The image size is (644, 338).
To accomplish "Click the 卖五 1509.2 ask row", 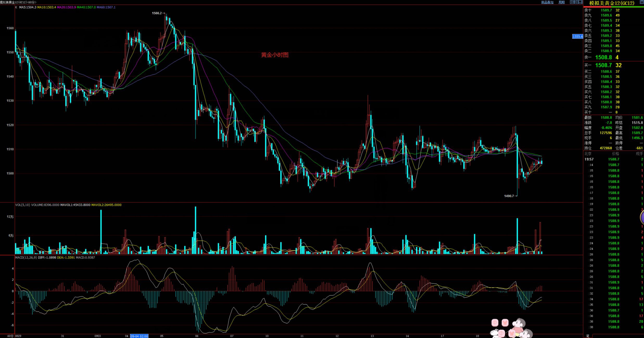I will [x=614, y=36].
